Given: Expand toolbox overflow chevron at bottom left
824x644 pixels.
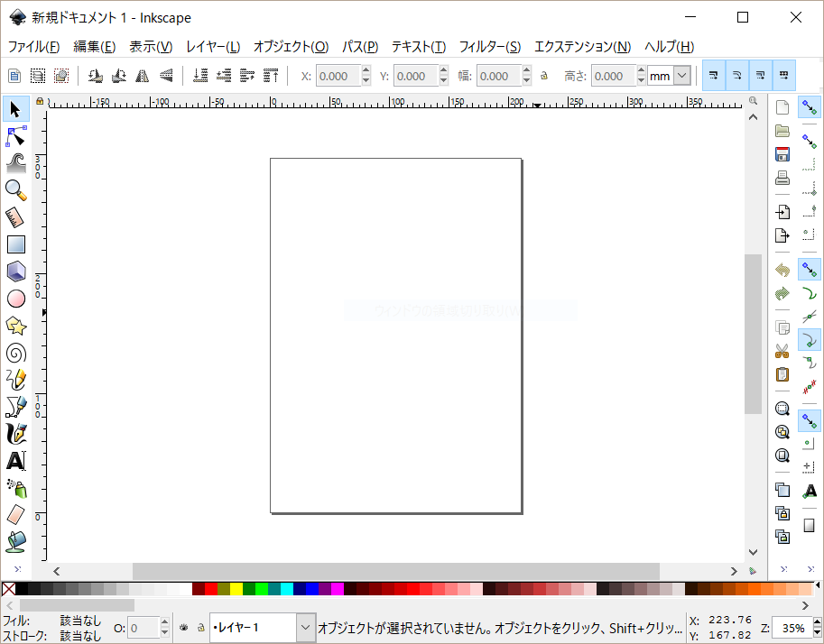Looking at the screenshot, I should point(17,569).
